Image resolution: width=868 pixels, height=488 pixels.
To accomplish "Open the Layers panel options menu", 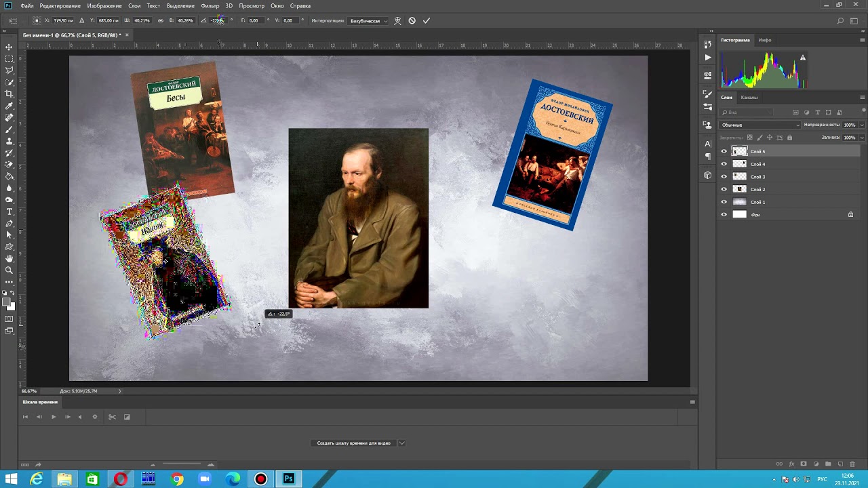I will tap(863, 98).
